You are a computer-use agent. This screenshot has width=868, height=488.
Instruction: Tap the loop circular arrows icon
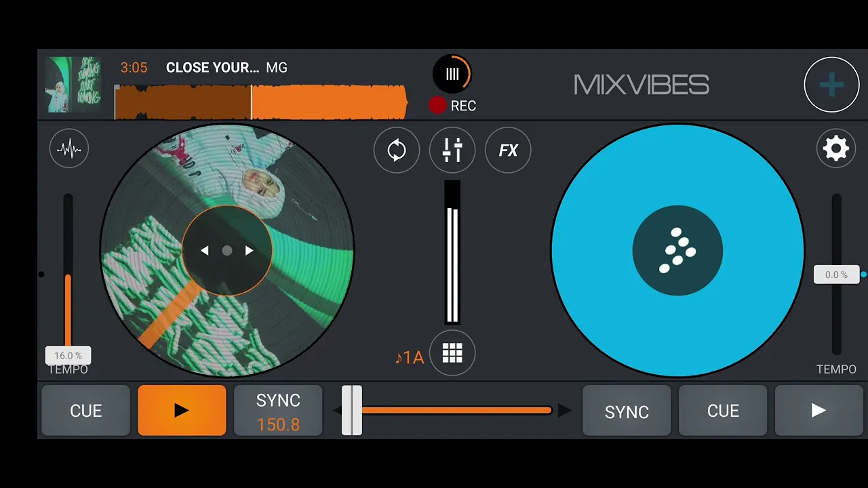tap(397, 150)
